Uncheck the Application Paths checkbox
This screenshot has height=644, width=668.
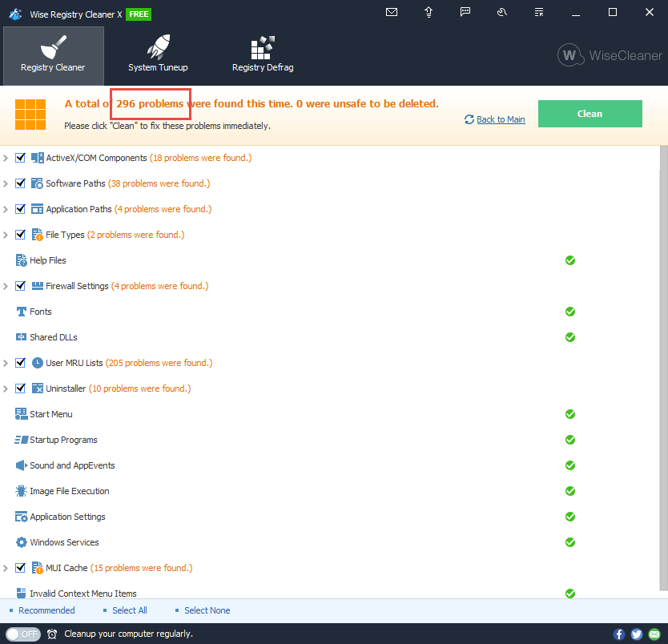pyautogui.click(x=20, y=209)
